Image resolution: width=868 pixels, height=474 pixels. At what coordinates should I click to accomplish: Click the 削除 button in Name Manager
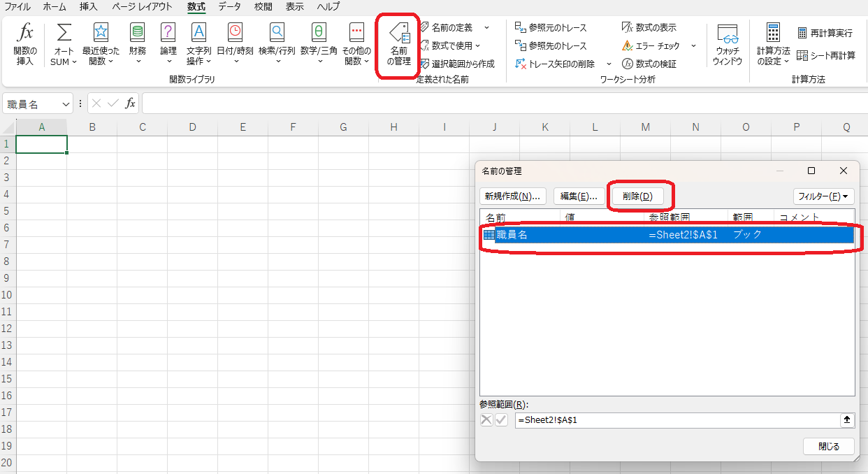(x=638, y=196)
